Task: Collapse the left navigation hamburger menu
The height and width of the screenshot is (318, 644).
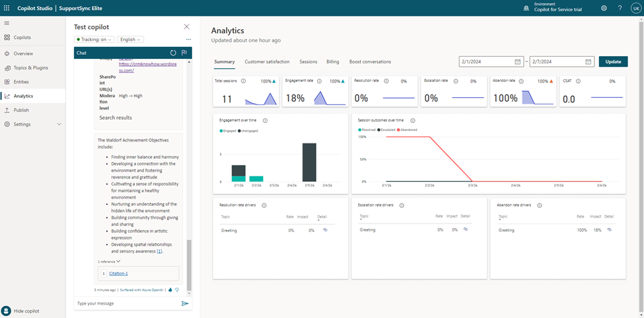Action: 7,23
